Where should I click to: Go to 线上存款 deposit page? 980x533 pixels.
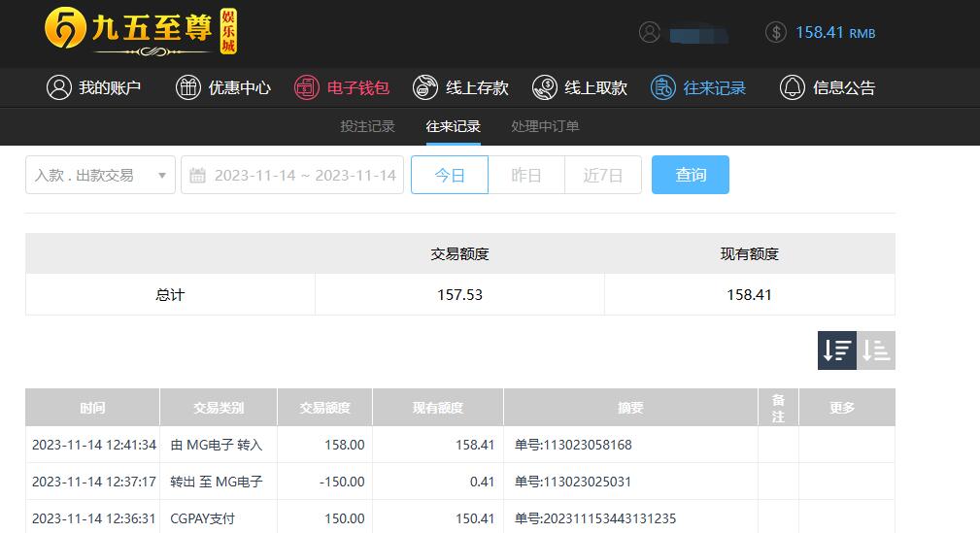pyautogui.click(x=460, y=87)
